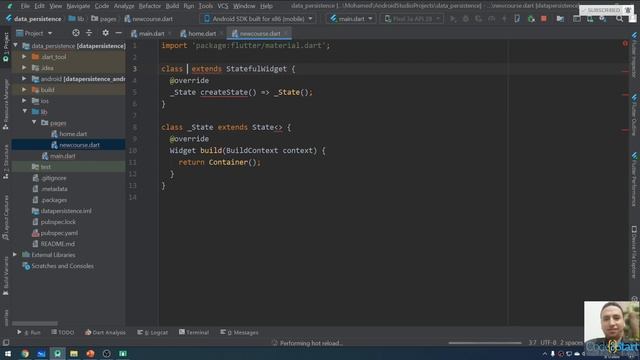Click the red Stop icon
This screenshot has width=640, height=360.
(x=544, y=19)
